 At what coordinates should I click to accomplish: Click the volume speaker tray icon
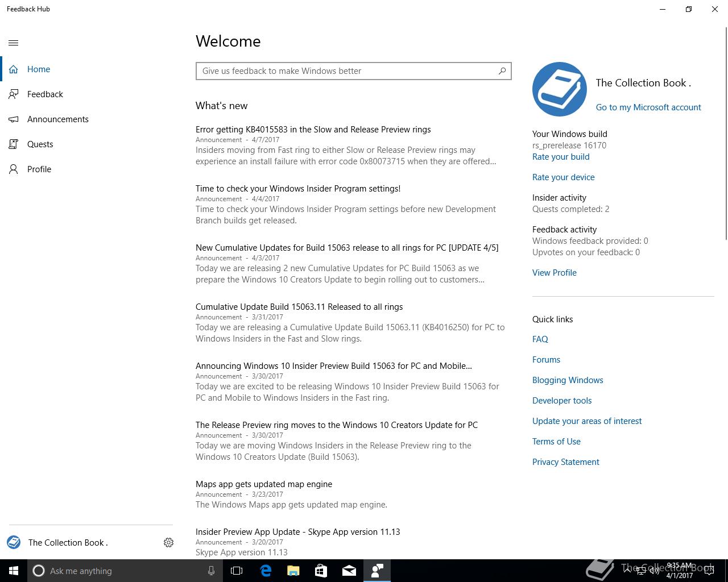point(655,571)
